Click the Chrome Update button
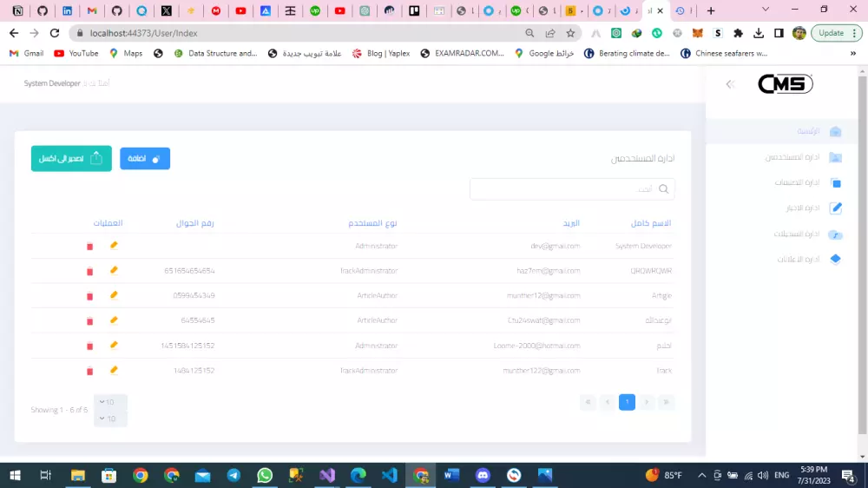The image size is (868, 488). tap(837, 33)
